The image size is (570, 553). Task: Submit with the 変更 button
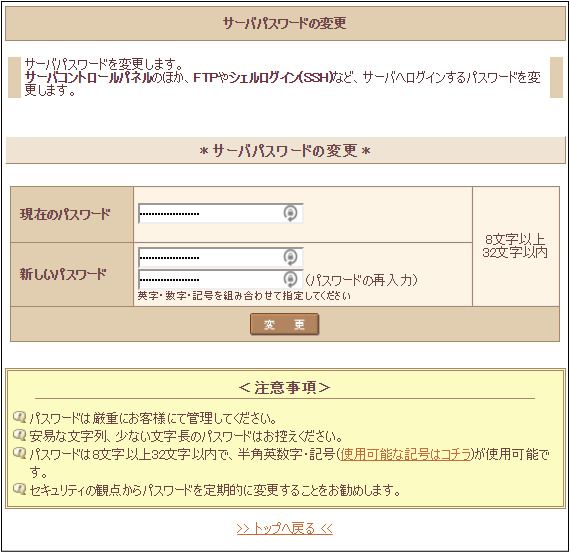(284, 324)
